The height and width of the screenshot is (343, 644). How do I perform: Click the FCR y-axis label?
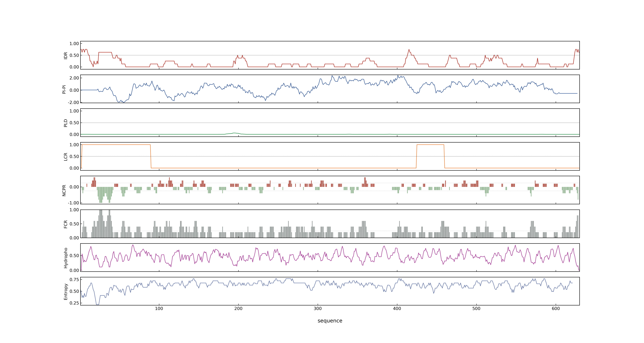(x=66, y=224)
